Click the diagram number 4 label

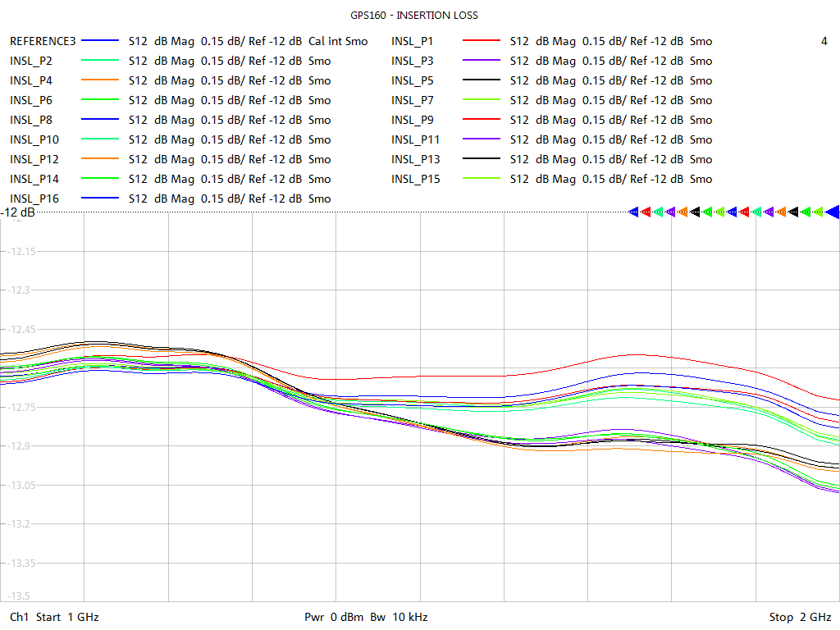pos(824,41)
